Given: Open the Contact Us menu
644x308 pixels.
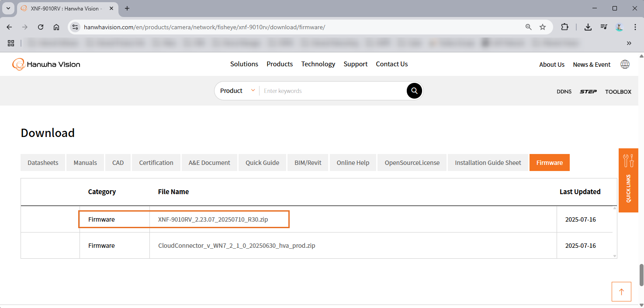Looking at the screenshot, I should [x=392, y=64].
